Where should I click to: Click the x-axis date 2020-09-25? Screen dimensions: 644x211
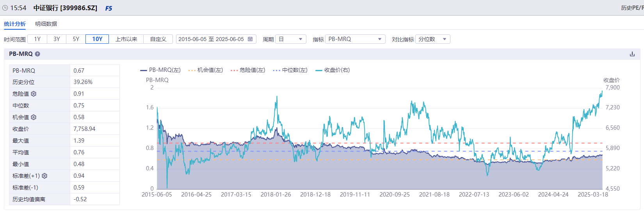tap(395, 195)
